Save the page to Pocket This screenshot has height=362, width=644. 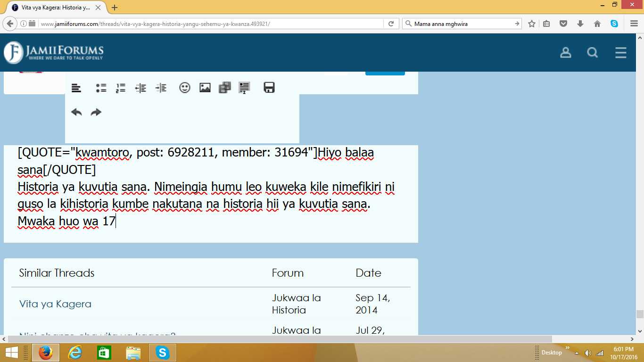click(x=563, y=24)
